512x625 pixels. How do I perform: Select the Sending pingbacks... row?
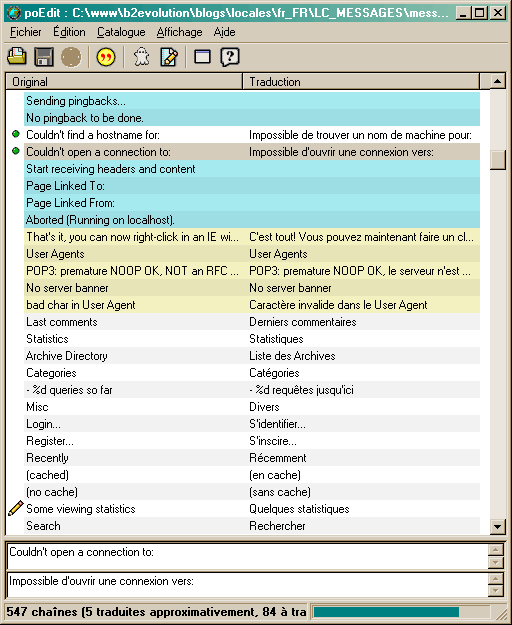(252, 101)
